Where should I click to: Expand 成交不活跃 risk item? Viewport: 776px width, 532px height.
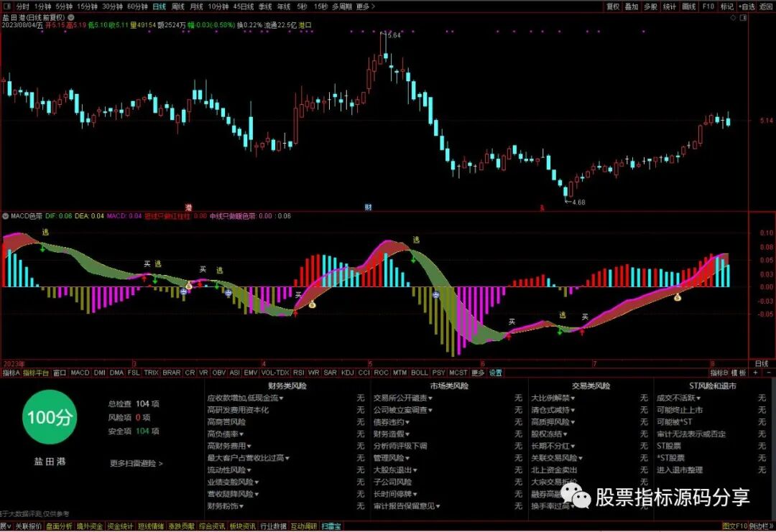(678, 398)
